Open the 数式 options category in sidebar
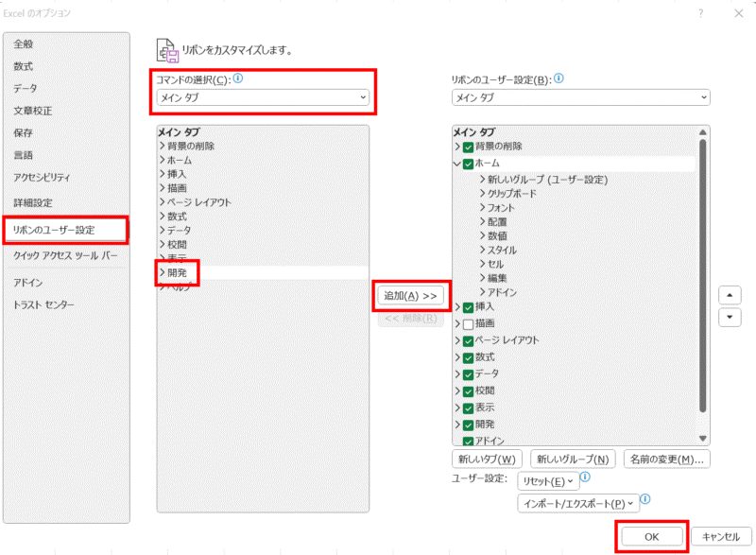This screenshot has width=756, height=555. (23, 66)
